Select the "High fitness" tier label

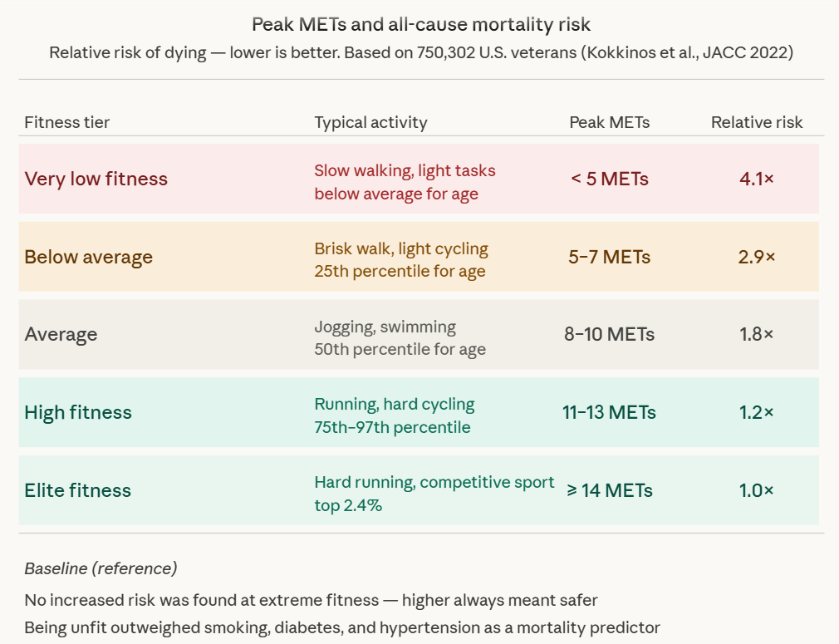tap(78, 412)
